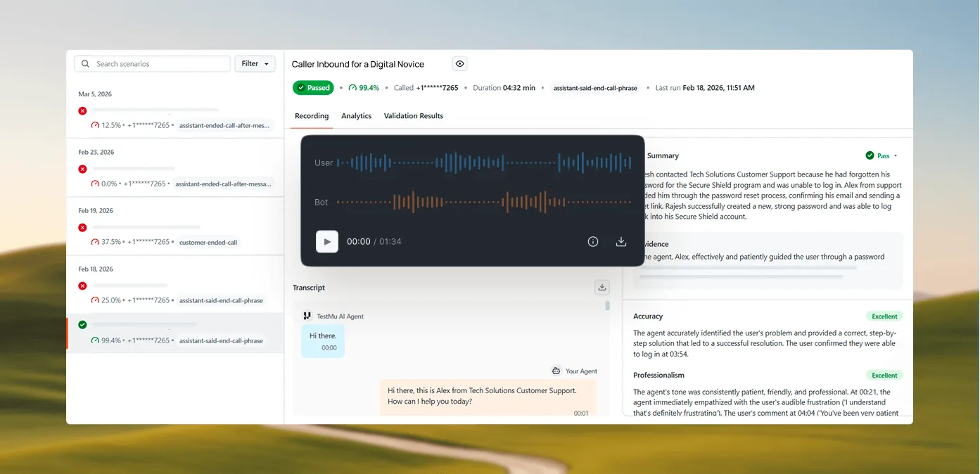
Task: Play the call recording
Action: (327, 242)
